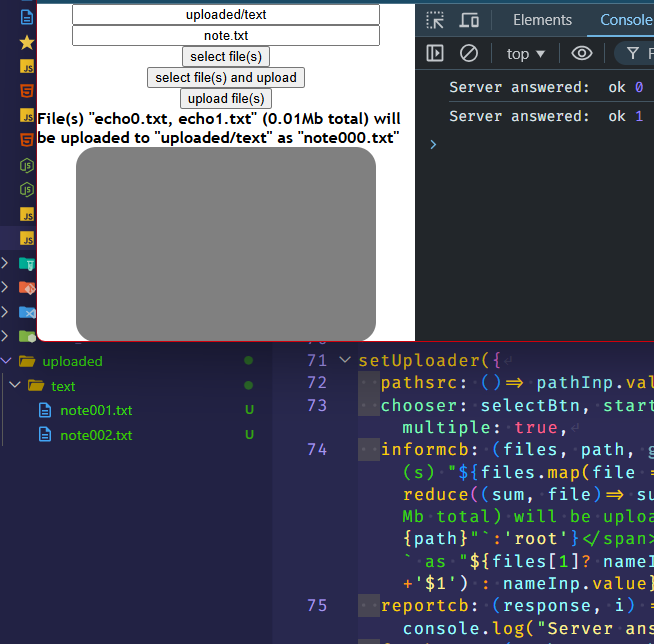654x644 pixels.
Task: Click the green node modules folder icon
Action: pyautogui.click(x=27, y=336)
